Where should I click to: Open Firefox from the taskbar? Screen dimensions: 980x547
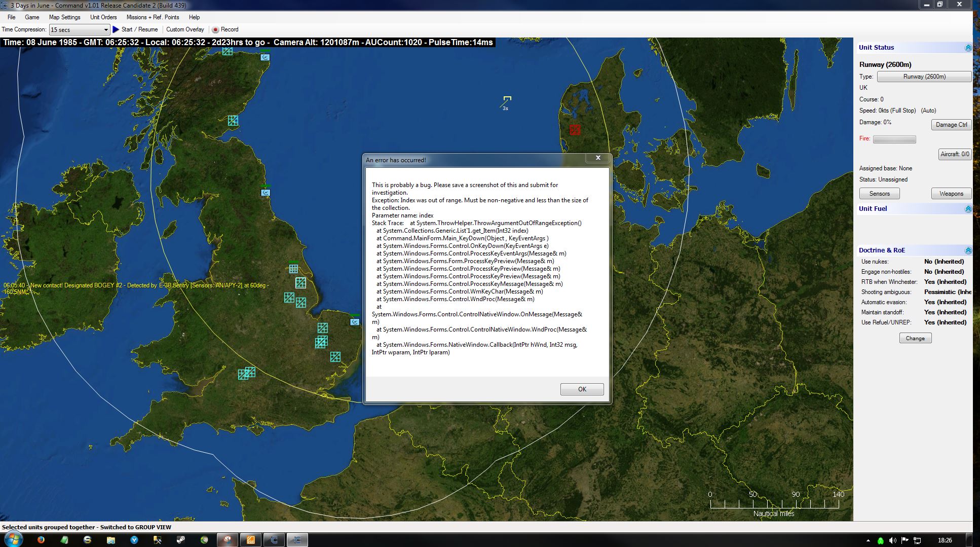click(x=41, y=540)
